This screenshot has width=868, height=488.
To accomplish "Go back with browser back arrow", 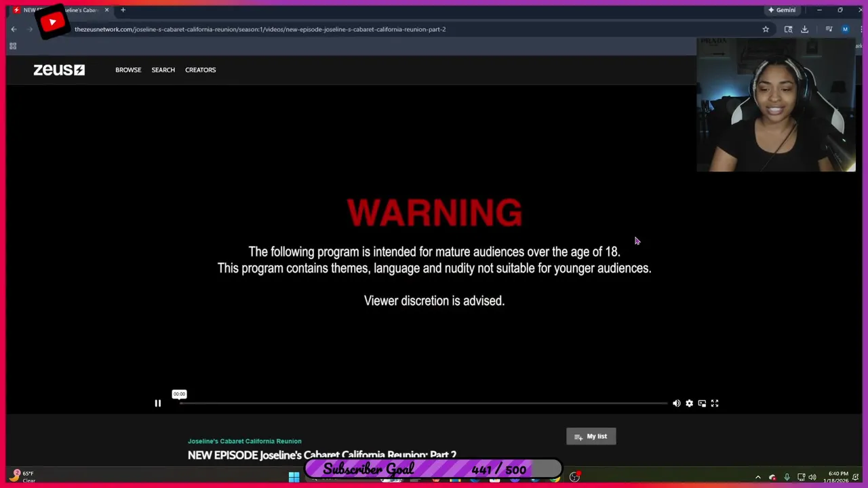I will click(14, 29).
